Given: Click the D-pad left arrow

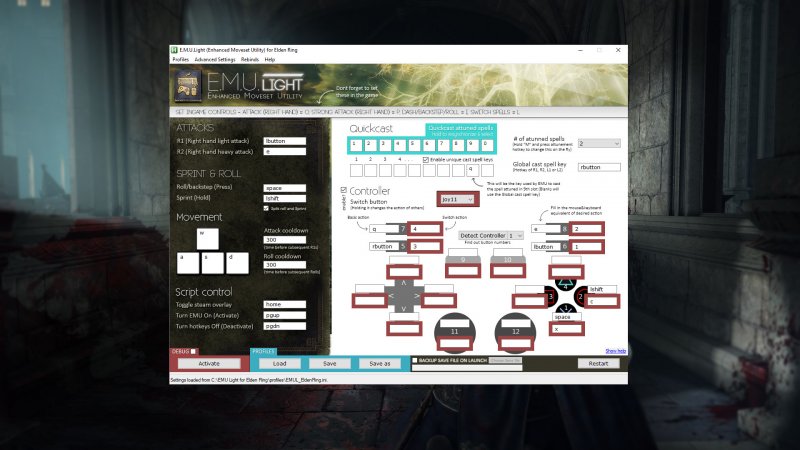Looking at the screenshot, I should (x=390, y=298).
